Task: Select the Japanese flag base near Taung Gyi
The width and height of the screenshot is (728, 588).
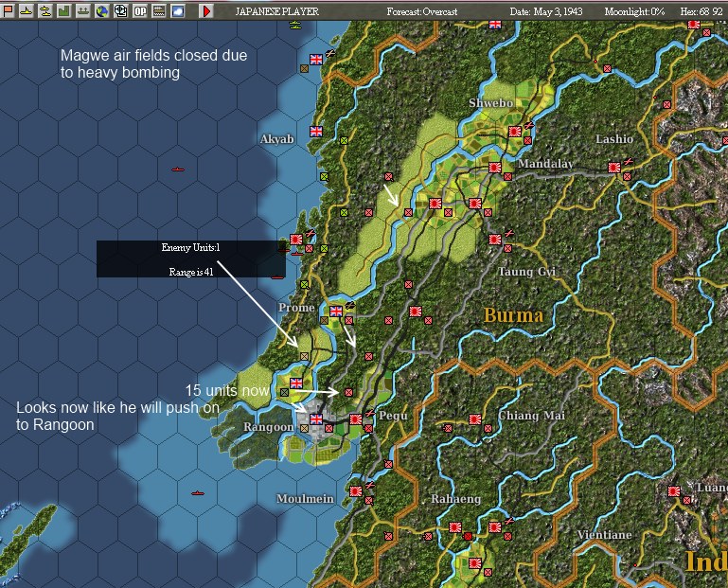Action: [495, 240]
